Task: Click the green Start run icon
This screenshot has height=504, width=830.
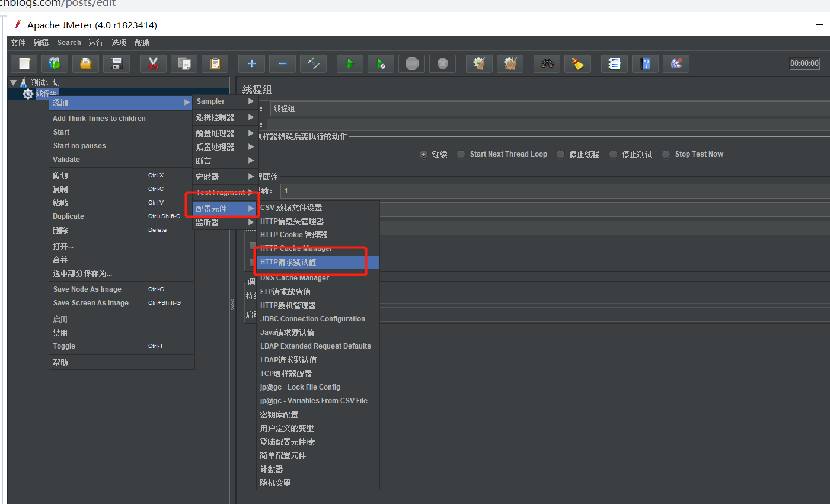Action: 350,63
